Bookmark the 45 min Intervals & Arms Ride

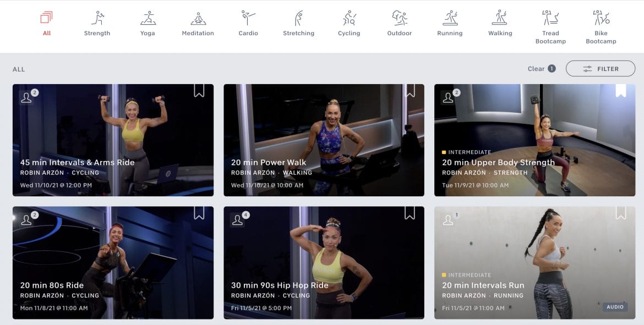[x=199, y=90]
